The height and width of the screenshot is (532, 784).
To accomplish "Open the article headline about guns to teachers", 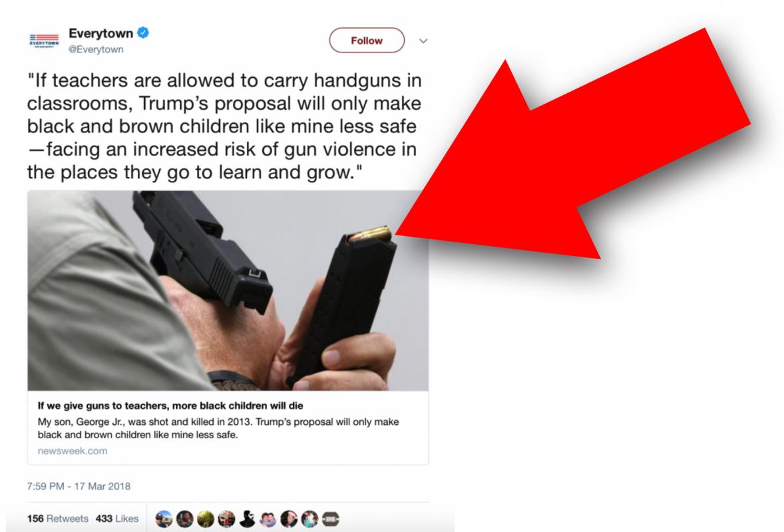I will click(x=170, y=406).
